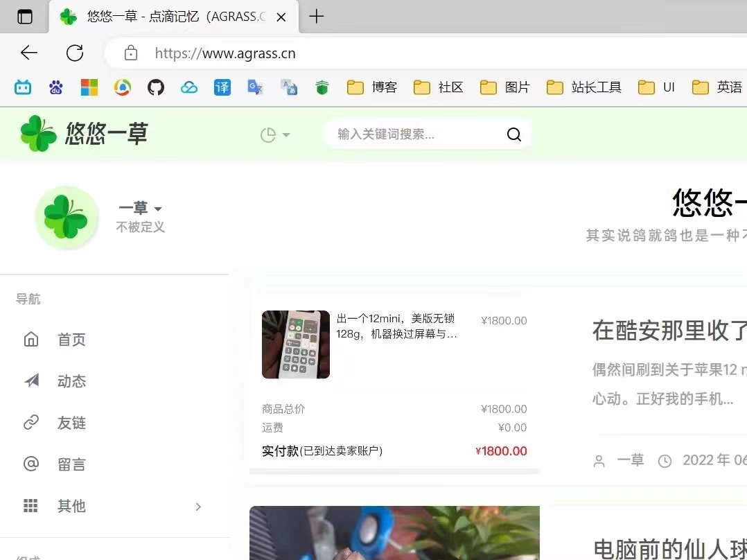Image resolution: width=747 pixels, height=560 pixels.
Task: Open the Baidu paw bookmark
Action: [56, 87]
